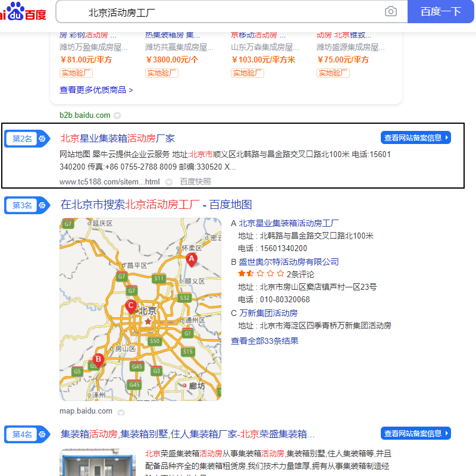
Task: Click address 北京市房山区窦店镇芦村一区23号
Action: [318, 287]
